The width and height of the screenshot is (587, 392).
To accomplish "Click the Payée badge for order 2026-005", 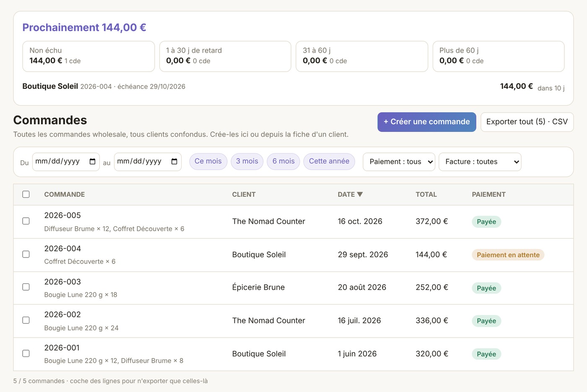I will click(486, 222).
